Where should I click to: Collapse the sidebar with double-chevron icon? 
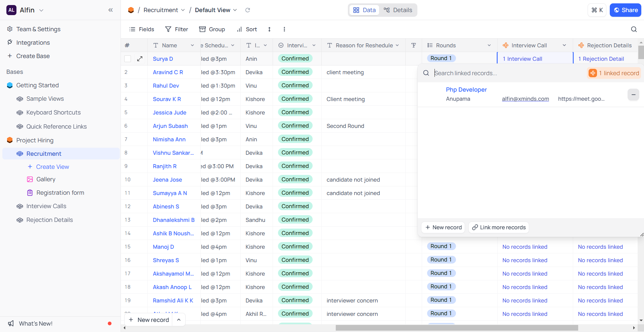[110, 10]
